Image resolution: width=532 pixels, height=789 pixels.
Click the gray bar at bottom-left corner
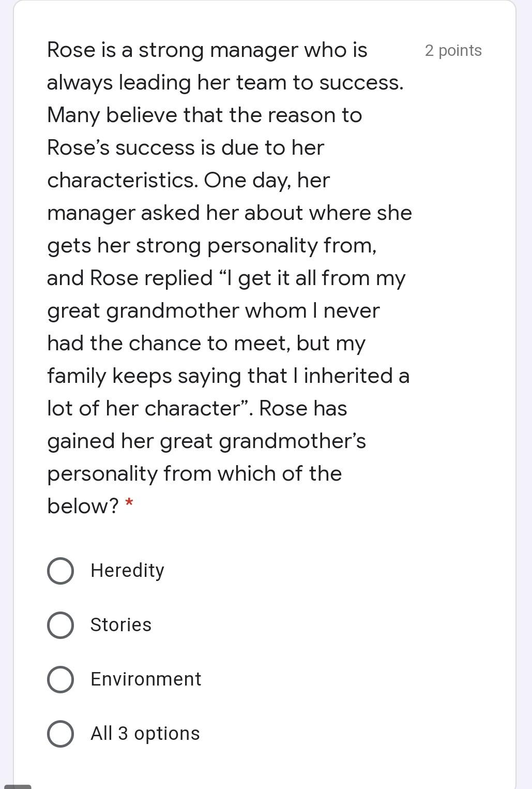pyautogui.click(x=18, y=786)
